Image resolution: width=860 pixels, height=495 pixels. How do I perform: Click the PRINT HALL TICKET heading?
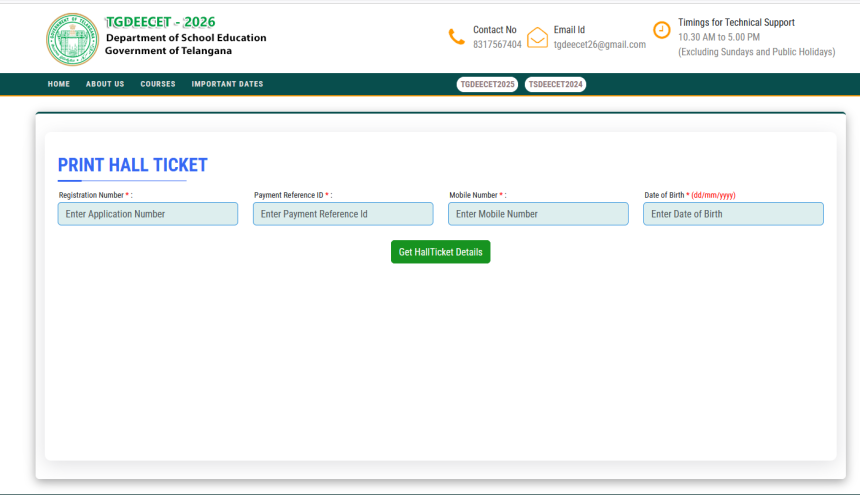click(x=133, y=165)
